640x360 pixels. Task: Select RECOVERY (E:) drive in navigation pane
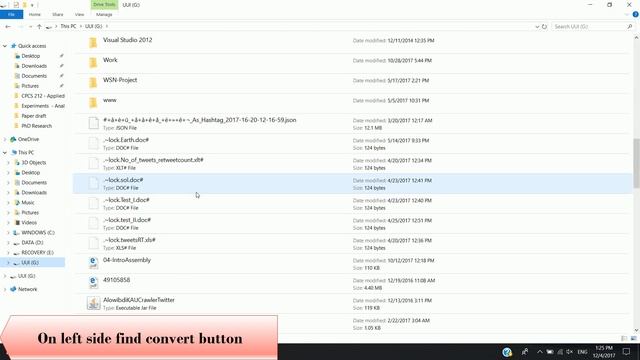tap(37, 253)
